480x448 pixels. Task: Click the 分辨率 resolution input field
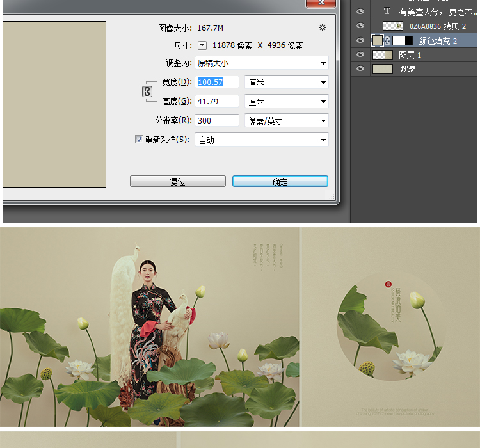217,120
